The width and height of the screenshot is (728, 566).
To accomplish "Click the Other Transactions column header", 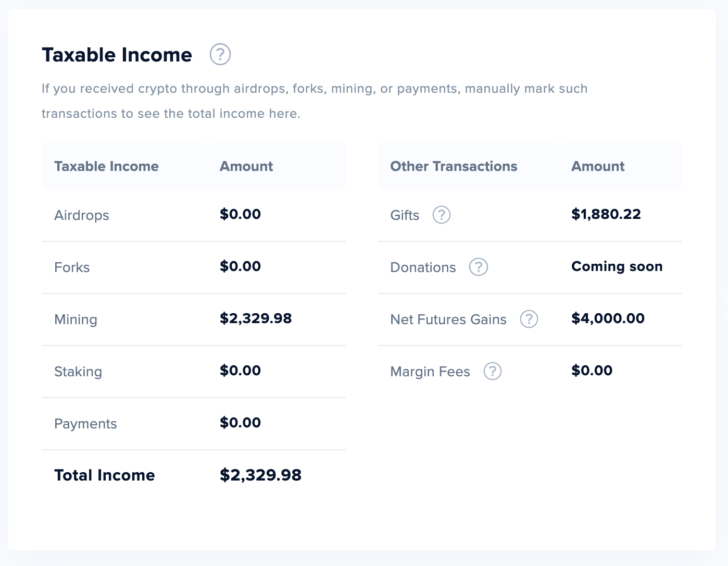I will click(454, 166).
